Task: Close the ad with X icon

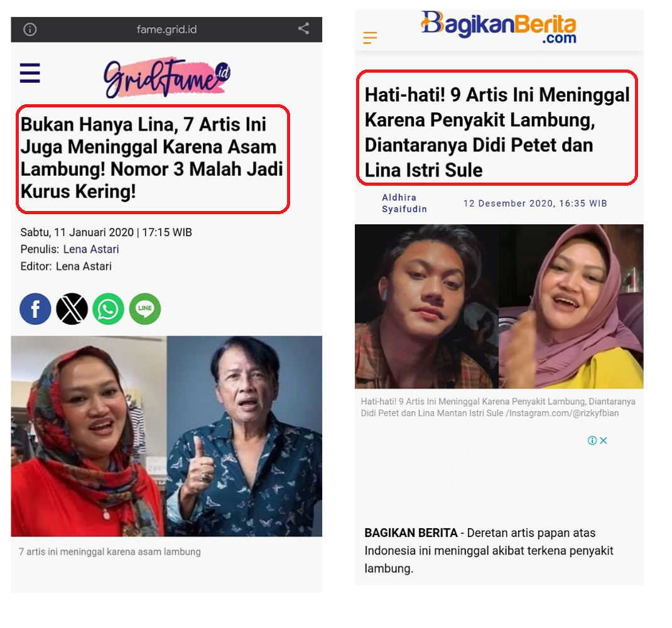Action: (x=604, y=440)
